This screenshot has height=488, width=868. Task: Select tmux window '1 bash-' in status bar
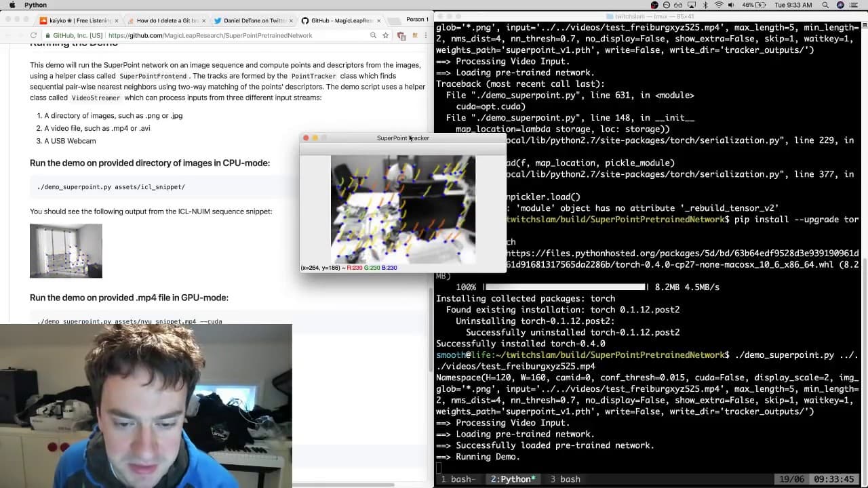click(x=458, y=479)
